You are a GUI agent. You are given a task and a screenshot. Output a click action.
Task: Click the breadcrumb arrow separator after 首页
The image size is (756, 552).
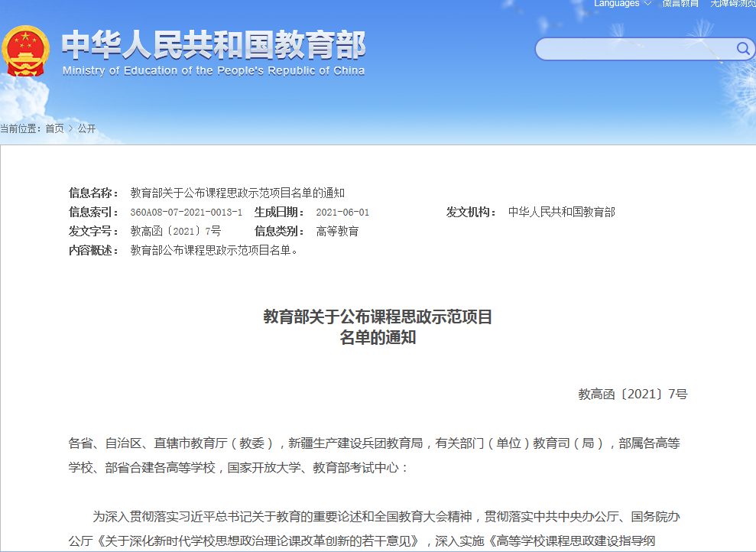[x=71, y=128]
